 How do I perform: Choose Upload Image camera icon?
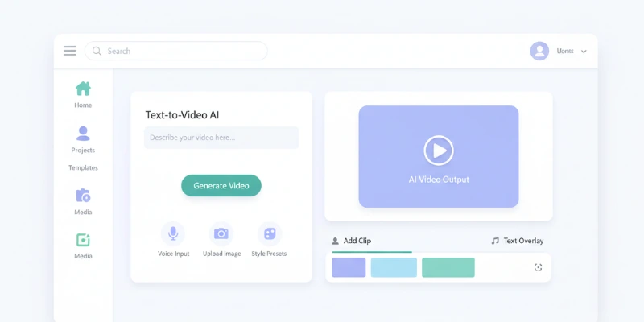(221, 233)
